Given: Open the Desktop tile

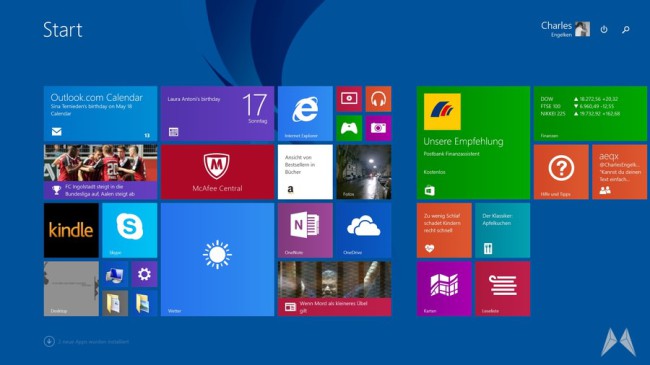Looking at the screenshot, I should 71,289.
